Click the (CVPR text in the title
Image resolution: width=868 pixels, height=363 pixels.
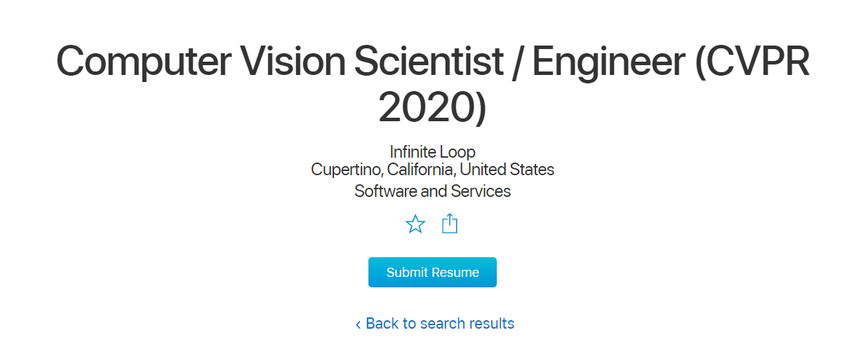(x=752, y=62)
